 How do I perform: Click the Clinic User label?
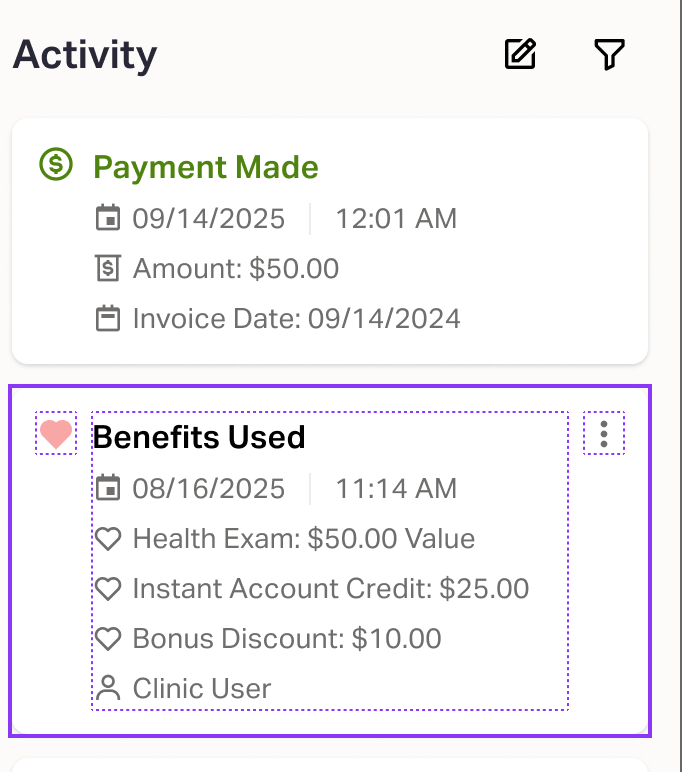pyautogui.click(x=201, y=688)
